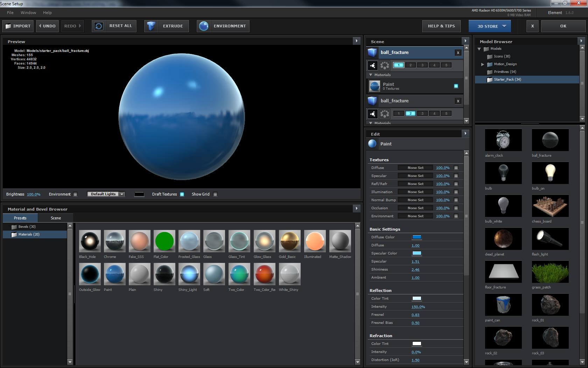588x368 pixels.
Task: Assign second ball_fracture to group 3
Action: click(422, 114)
